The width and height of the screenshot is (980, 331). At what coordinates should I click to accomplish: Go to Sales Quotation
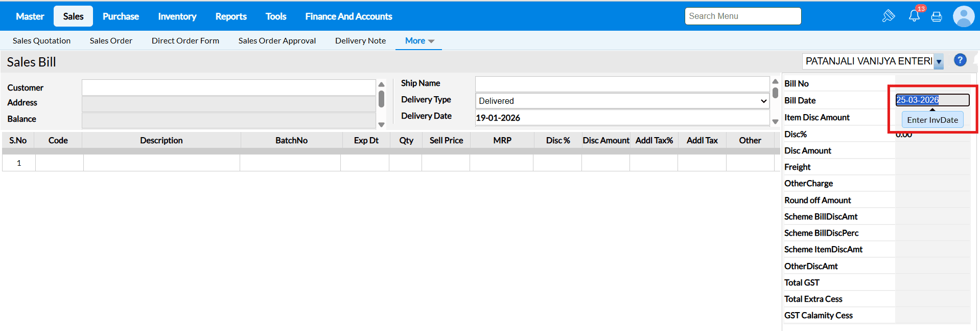click(41, 41)
